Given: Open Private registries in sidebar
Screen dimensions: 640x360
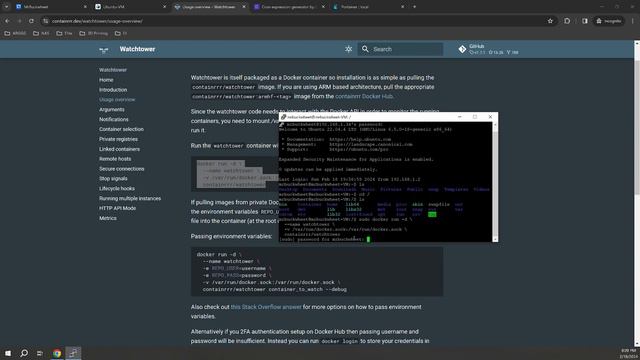Looking at the screenshot, I should point(118,139).
